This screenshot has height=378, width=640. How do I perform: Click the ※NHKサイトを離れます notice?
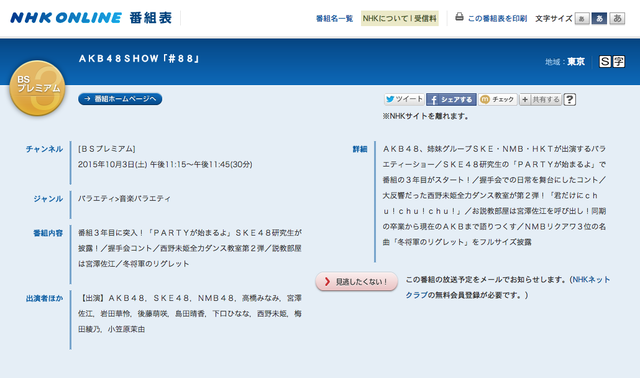point(425,116)
